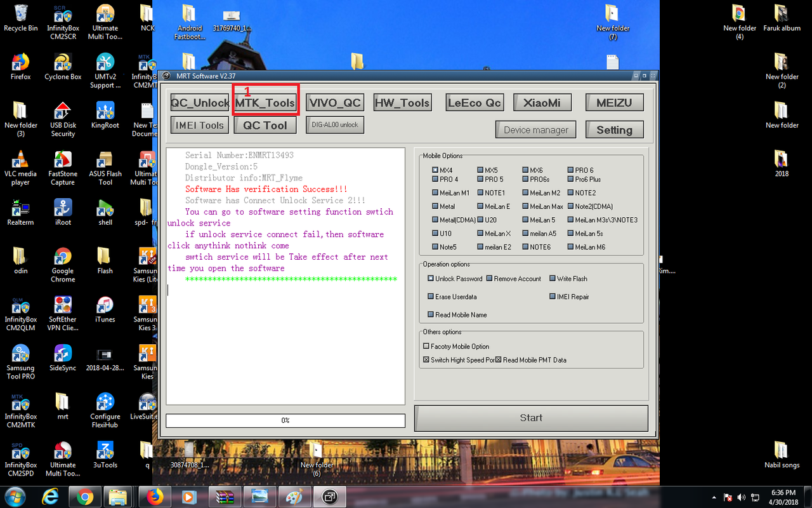Check the Write Flash option
812x508 pixels.
tap(568, 279)
